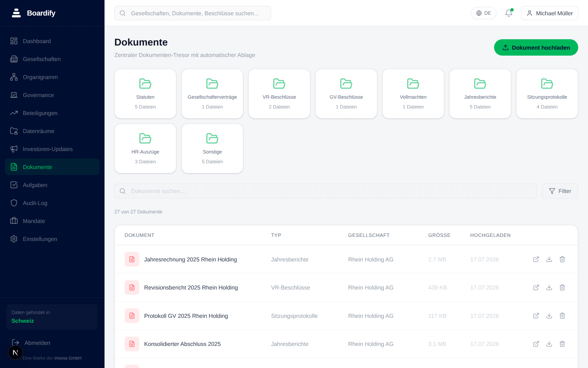
Task: Open Datenräume page
Action: (x=52, y=131)
